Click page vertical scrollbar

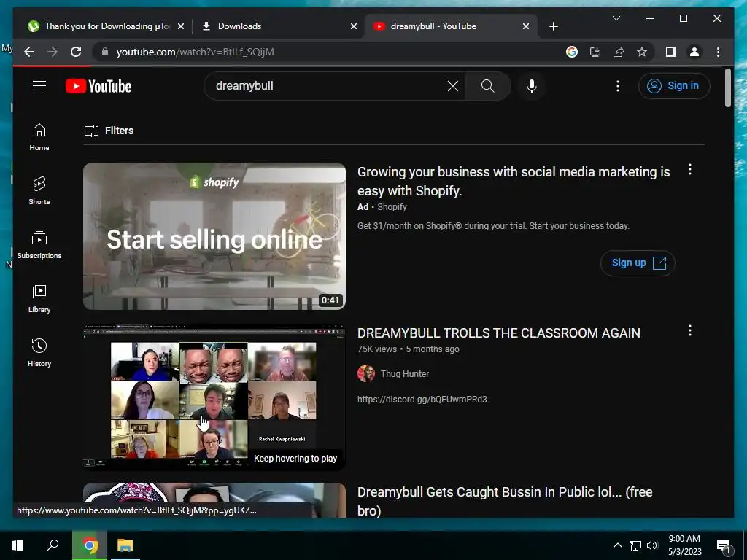727,88
